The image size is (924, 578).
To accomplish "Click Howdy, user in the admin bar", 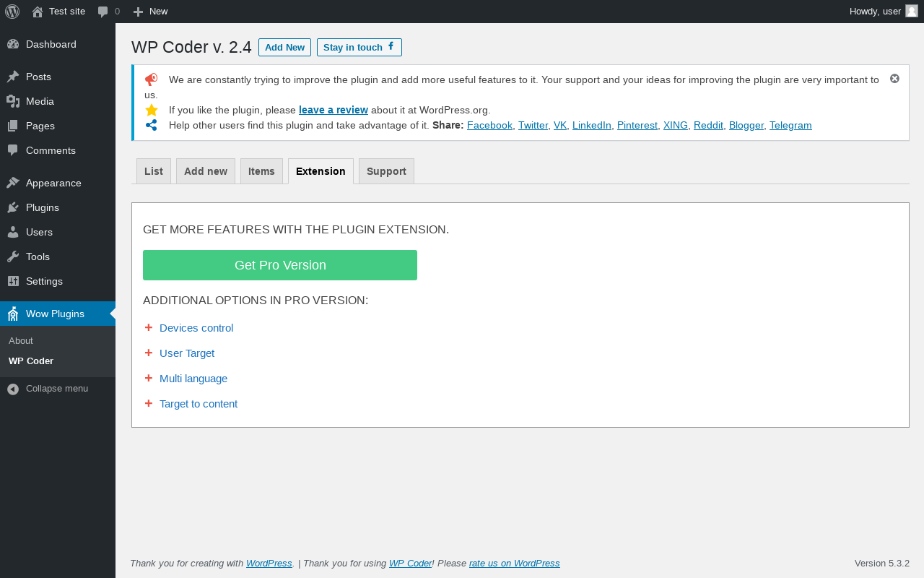I will 875,11.
